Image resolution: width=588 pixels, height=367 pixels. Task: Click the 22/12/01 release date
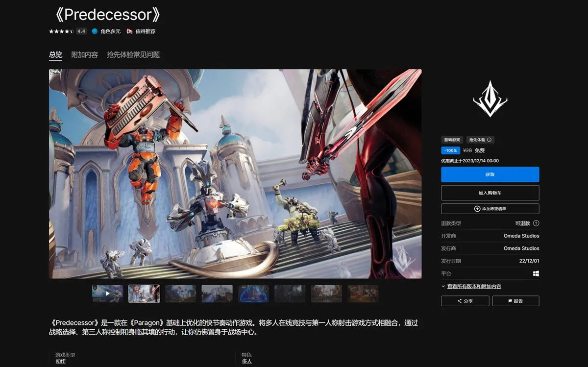529,261
